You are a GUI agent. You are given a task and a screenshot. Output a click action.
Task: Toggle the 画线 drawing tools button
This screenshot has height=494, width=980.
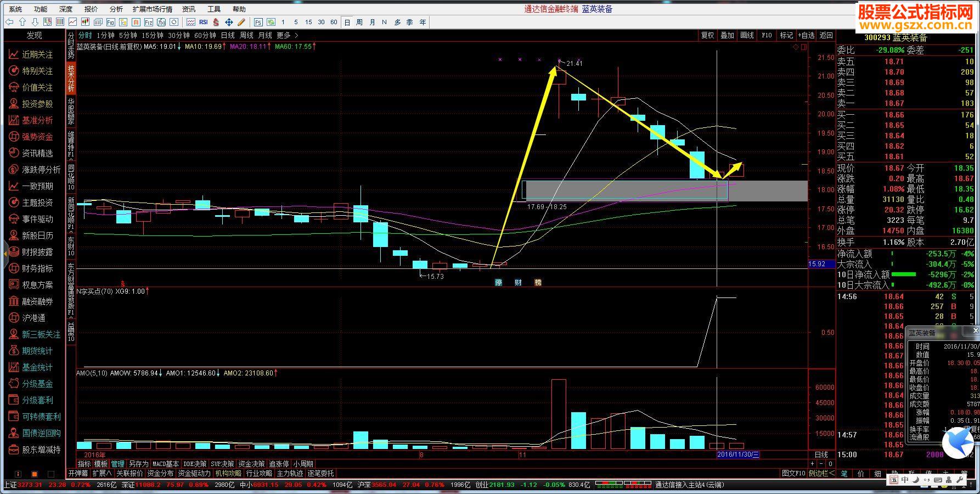tap(747, 35)
